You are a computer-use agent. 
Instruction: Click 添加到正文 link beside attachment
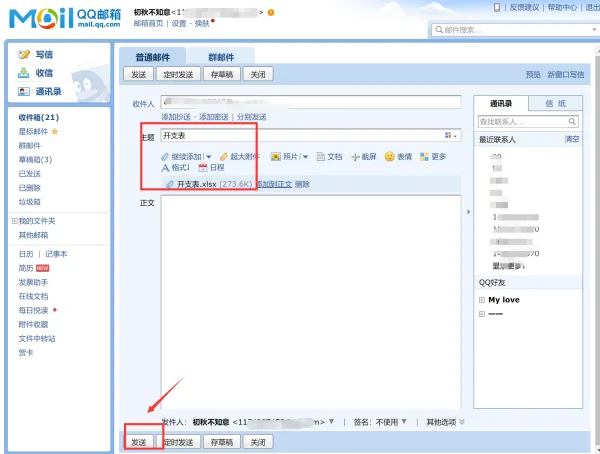pyautogui.click(x=274, y=184)
